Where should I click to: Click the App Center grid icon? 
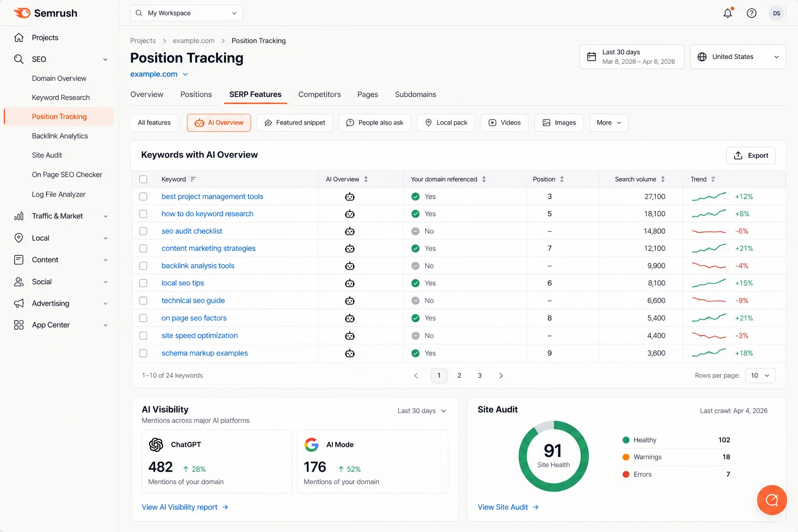(x=19, y=325)
